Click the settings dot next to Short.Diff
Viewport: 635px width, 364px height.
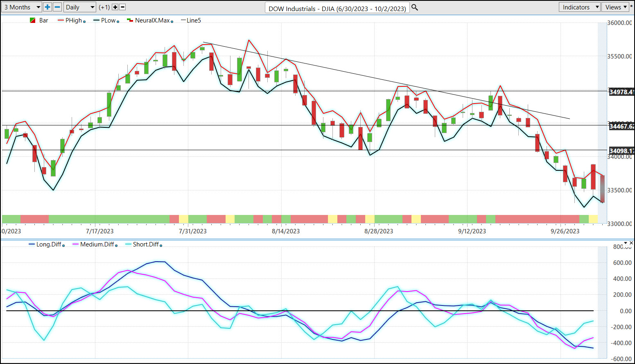coord(161,246)
